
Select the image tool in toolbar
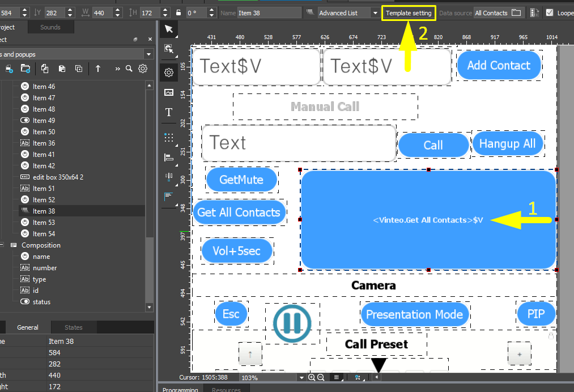(169, 92)
